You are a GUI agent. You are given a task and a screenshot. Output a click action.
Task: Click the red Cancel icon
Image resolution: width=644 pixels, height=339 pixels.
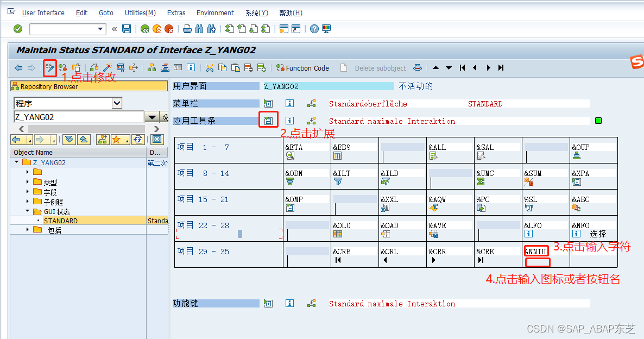click(x=169, y=29)
